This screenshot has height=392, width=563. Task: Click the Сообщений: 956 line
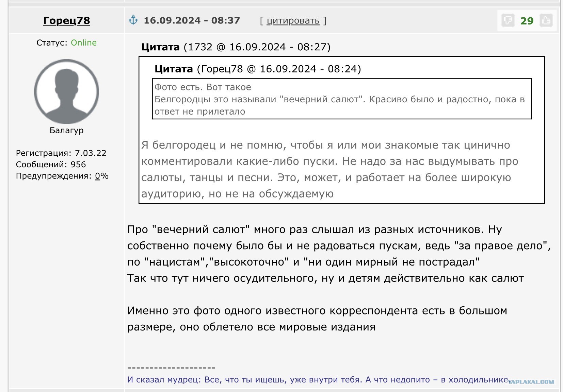[51, 165]
